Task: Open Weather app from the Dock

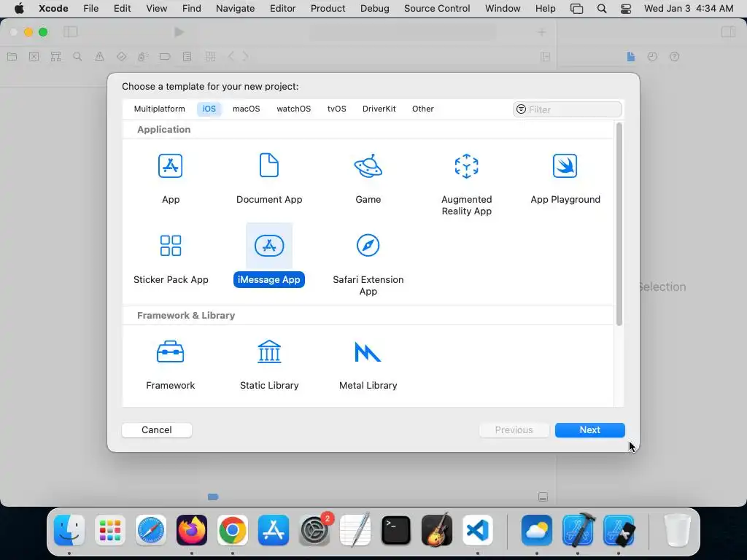Action: coord(537,530)
